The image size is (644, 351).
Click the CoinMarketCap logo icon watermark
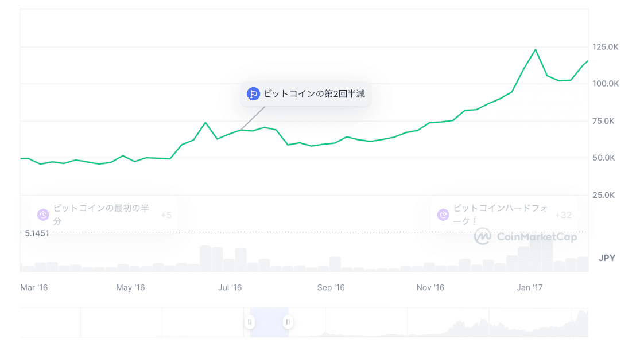pyautogui.click(x=482, y=236)
